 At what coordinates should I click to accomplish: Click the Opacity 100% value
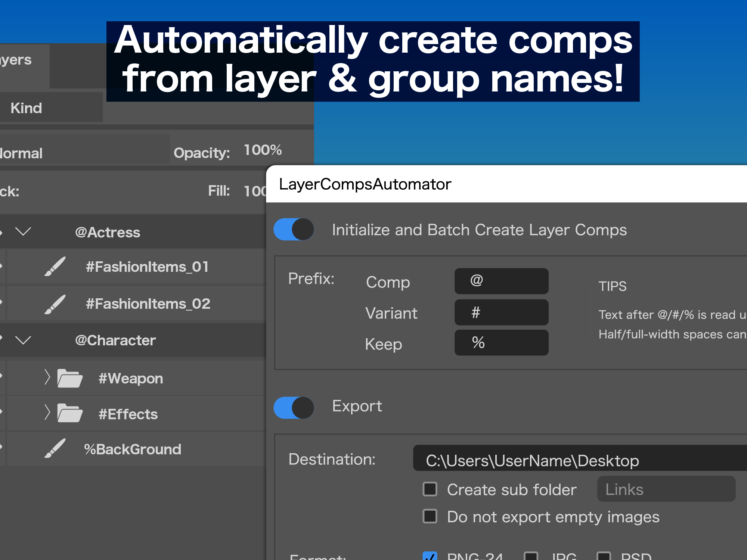[263, 150]
